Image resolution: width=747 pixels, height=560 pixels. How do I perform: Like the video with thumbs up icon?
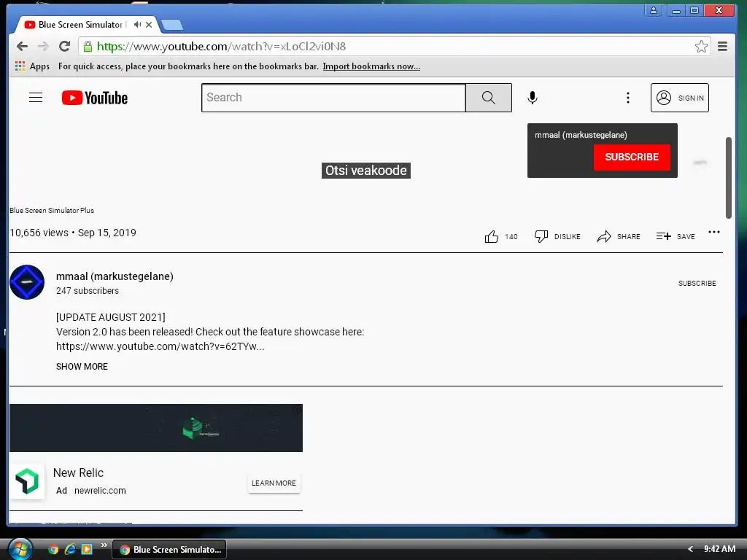coord(491,236)
